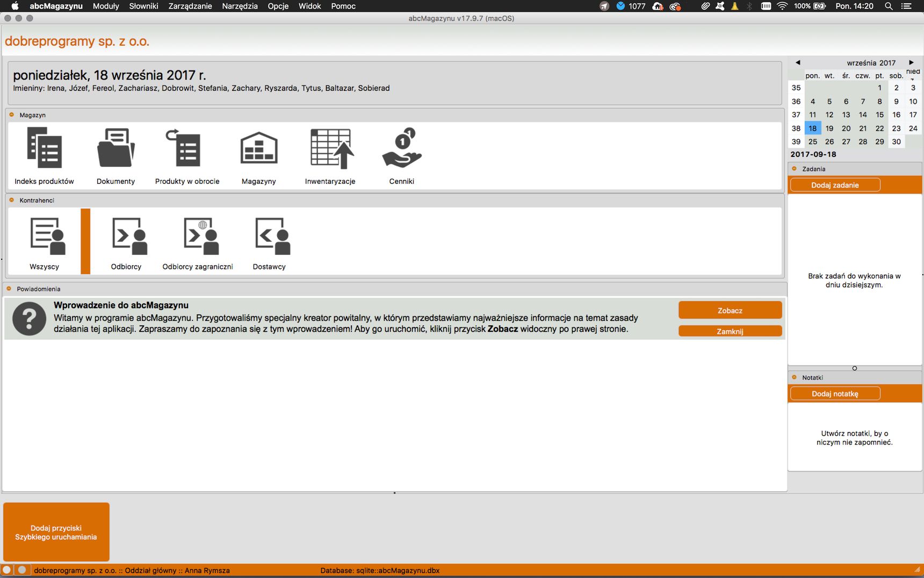Select September 30 in calendar
Viewport: 924px width, 578px height.
(897, 141)
